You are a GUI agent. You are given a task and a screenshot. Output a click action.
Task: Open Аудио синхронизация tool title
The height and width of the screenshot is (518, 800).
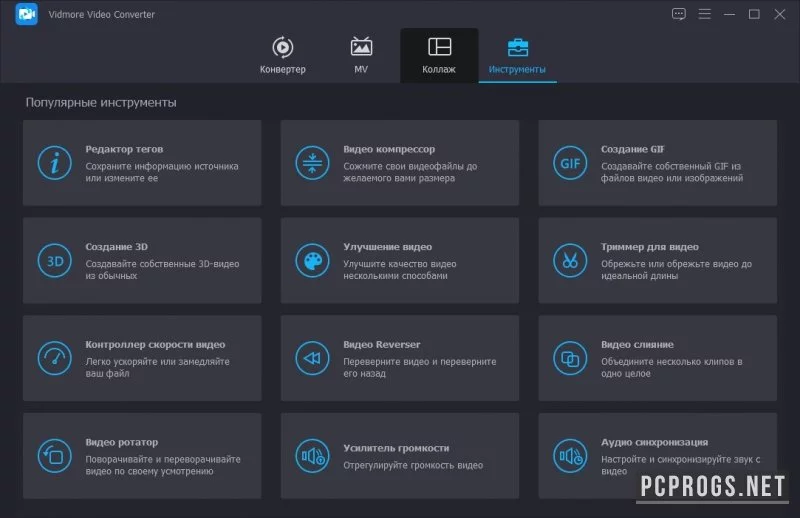click(x=654, y=442)
